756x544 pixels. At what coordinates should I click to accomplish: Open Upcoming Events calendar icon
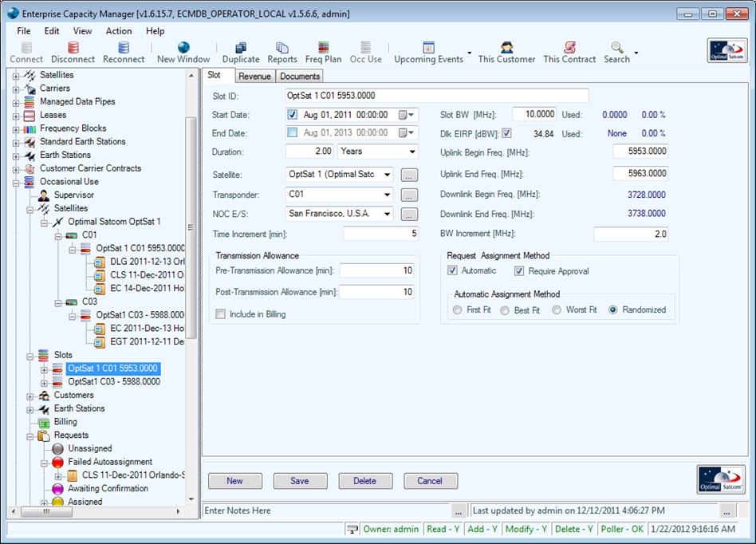[x=428, y=47]
